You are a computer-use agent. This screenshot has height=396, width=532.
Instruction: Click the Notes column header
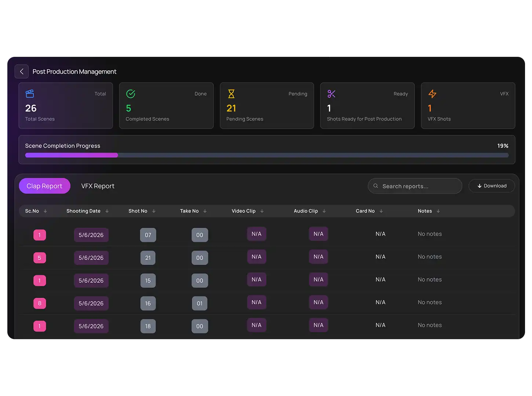point(425,211)
